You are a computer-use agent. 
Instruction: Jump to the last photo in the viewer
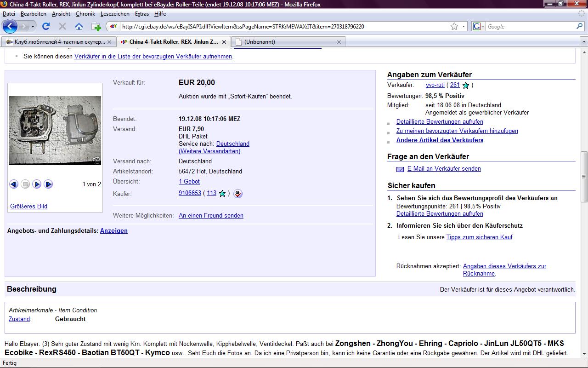click(x=48, y=184)
